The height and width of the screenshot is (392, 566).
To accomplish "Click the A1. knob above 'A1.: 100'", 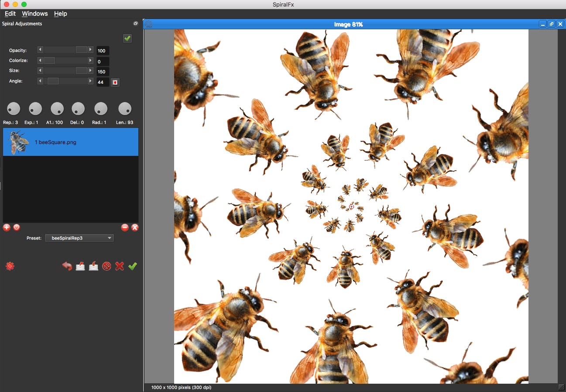I will [x=57, y=108].
